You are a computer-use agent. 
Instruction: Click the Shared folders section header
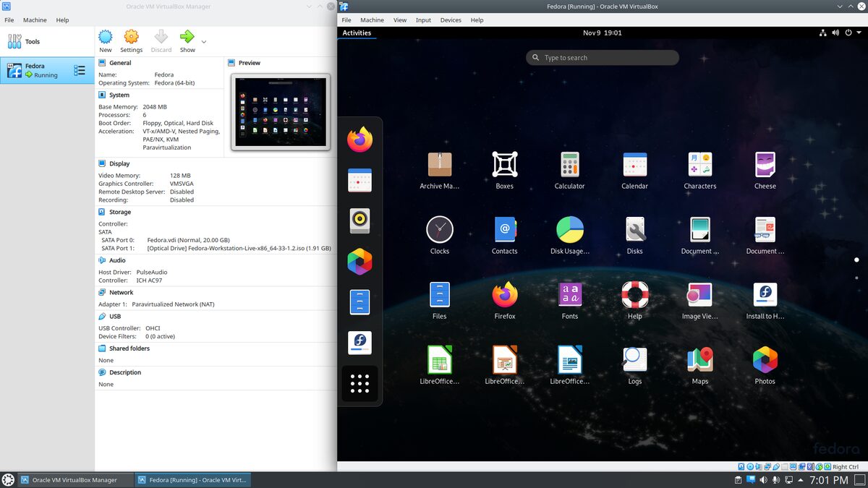pyautogui.click(x=129, y=348)
